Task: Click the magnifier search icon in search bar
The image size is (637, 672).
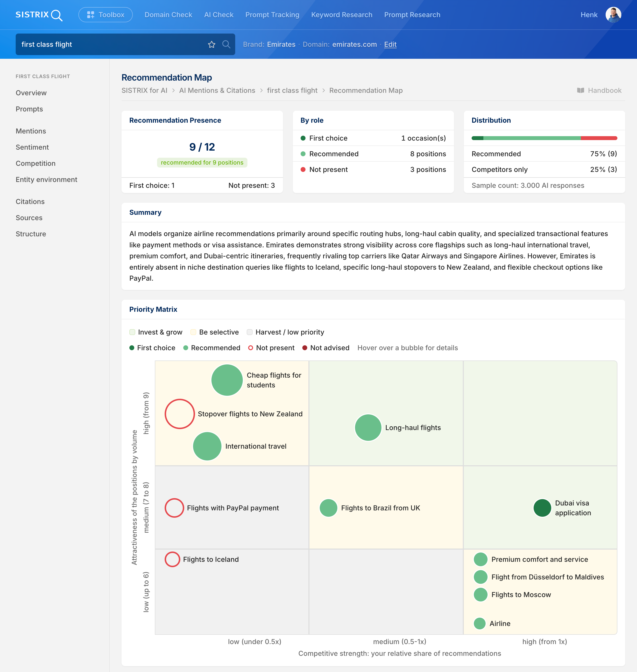Action: (x=226, y=45)
